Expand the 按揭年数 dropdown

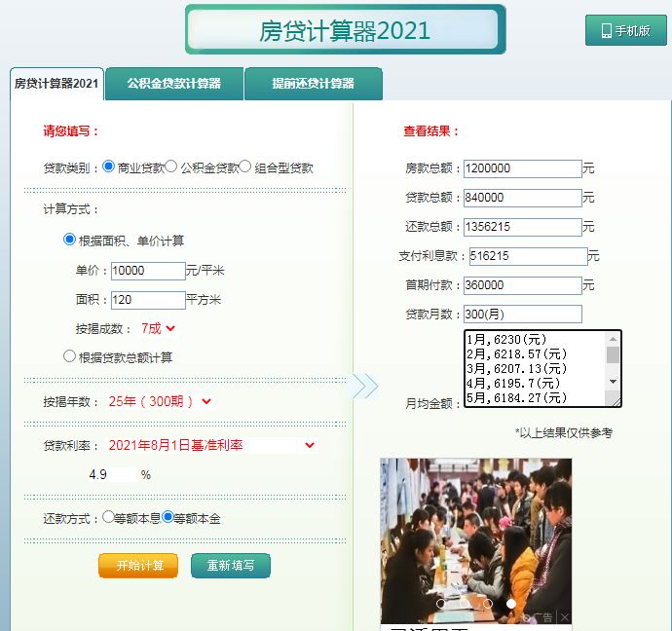pyautogui.click(x=161, y=401)
